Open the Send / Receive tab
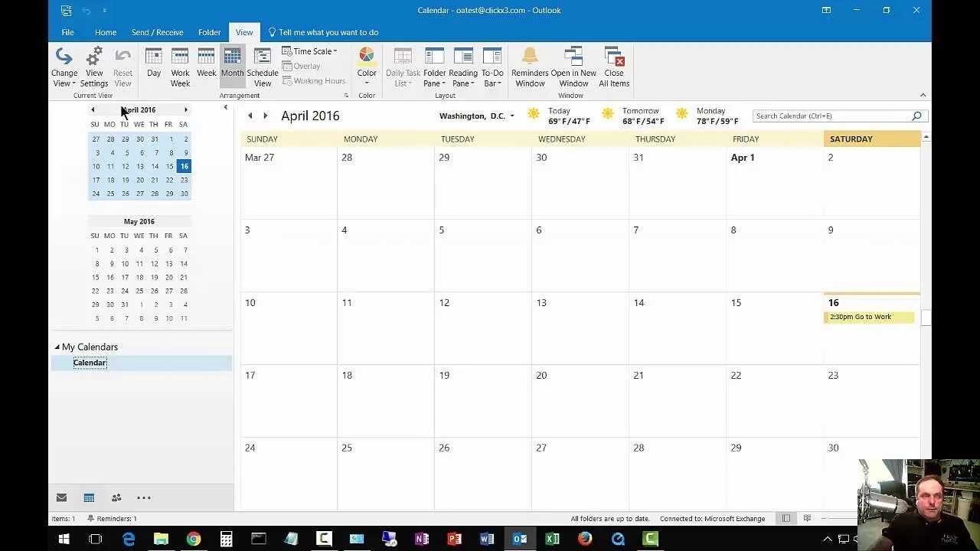 157,32
